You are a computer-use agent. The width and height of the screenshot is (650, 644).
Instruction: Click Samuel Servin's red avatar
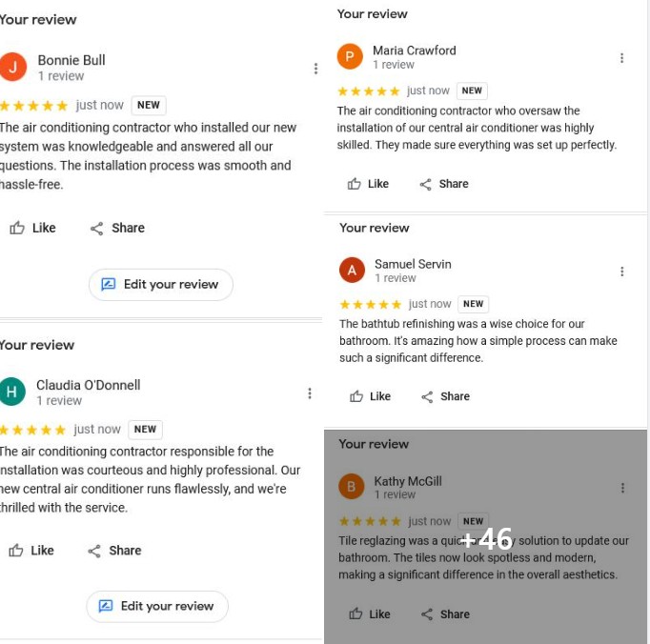pyautogui.click(x=352, y=271)
